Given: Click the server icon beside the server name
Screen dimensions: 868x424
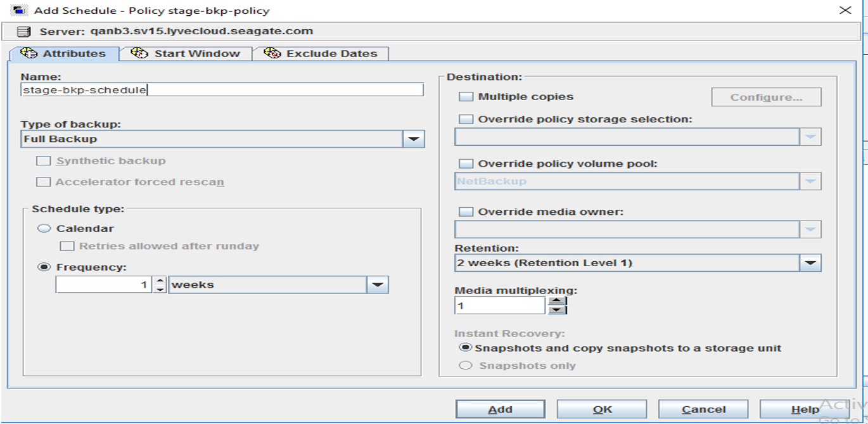Looking at the screenshot, I should 24,32.
